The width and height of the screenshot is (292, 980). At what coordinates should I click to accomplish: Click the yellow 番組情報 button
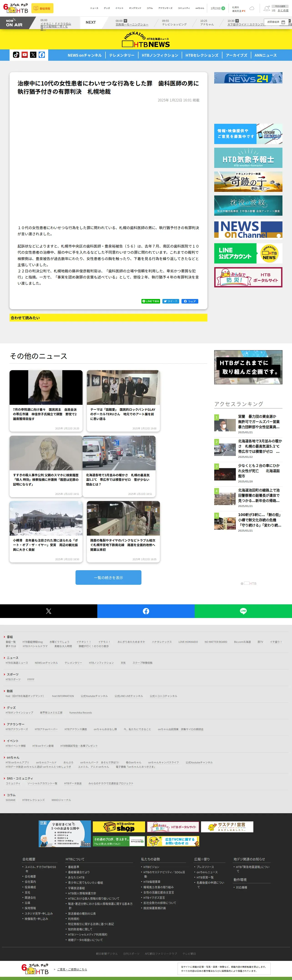[42, 8]
